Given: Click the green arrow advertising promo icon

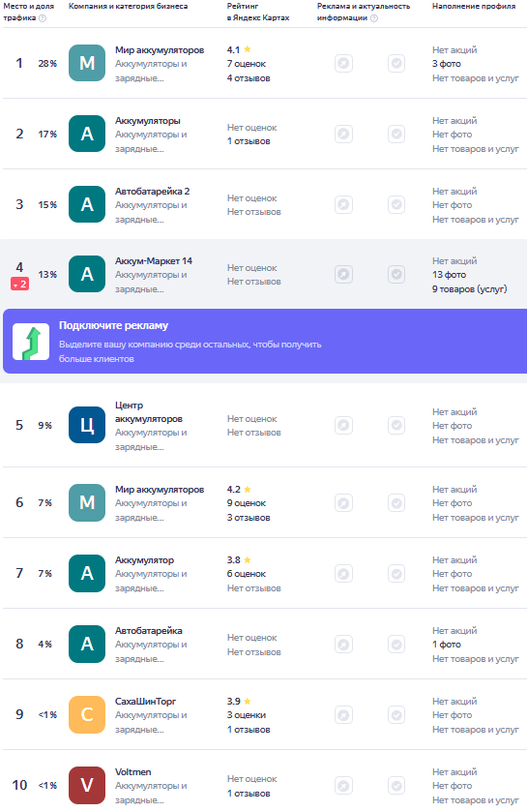Looking at the screenshot, I should [31, 342].
